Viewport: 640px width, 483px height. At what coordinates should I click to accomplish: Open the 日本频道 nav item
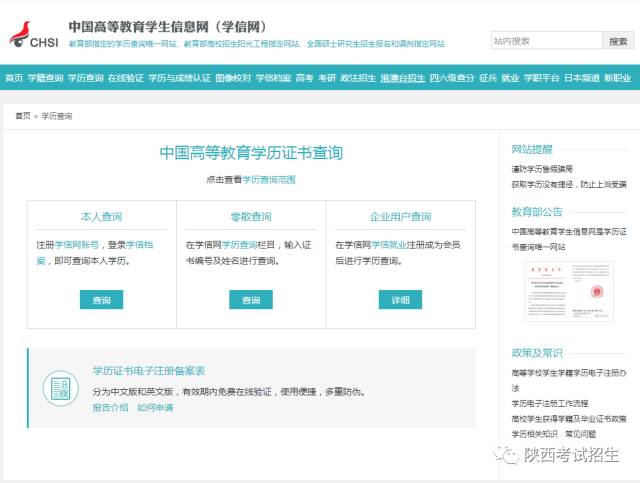[x=582, y=78]
